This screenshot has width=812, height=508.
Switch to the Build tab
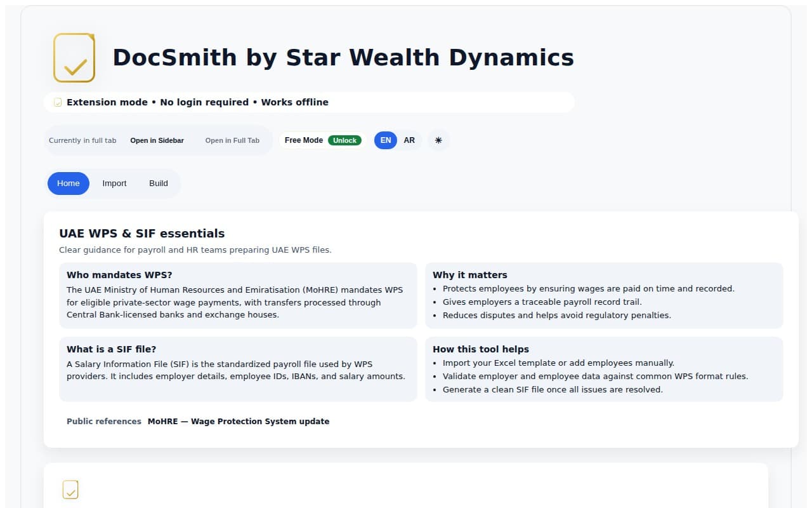pos(159,184)
